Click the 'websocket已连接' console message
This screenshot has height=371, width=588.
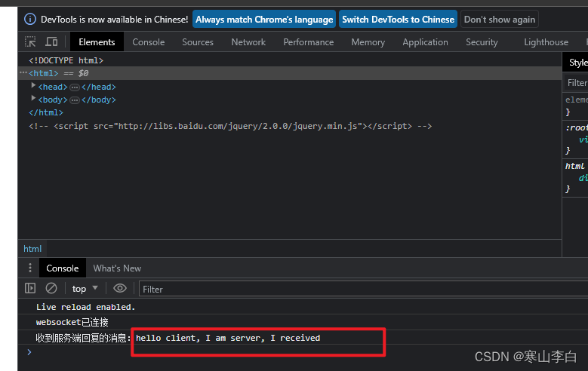[x=72, y=322]
